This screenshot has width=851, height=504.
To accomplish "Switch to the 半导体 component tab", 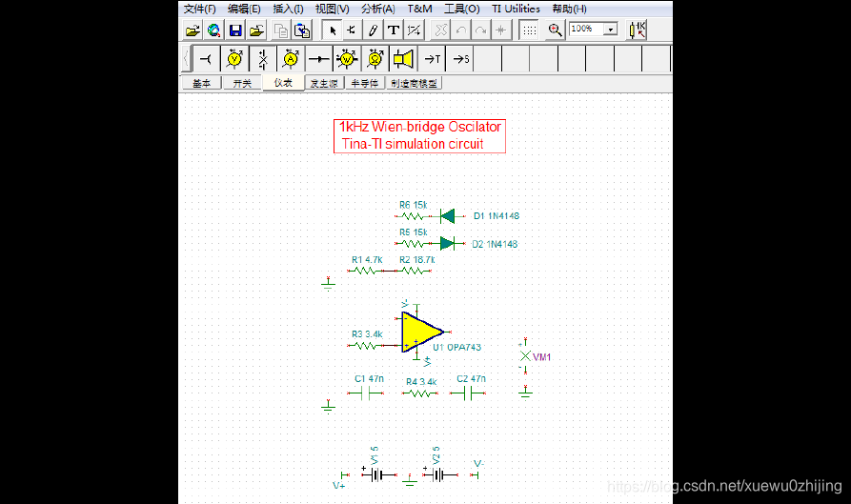I will click(x=365, y=83).
